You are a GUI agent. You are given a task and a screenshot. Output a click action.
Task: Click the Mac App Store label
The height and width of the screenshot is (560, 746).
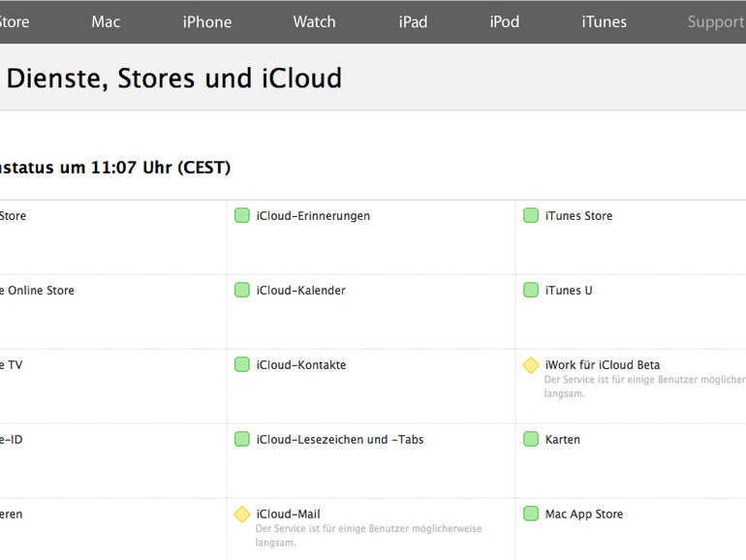click(584, 513)
